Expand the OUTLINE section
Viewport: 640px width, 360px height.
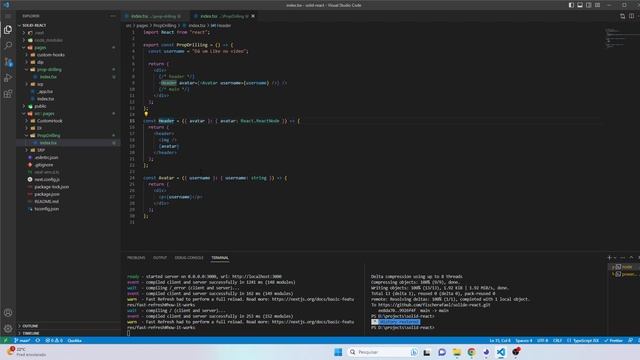pyautogui.click(x=69, y=326)
